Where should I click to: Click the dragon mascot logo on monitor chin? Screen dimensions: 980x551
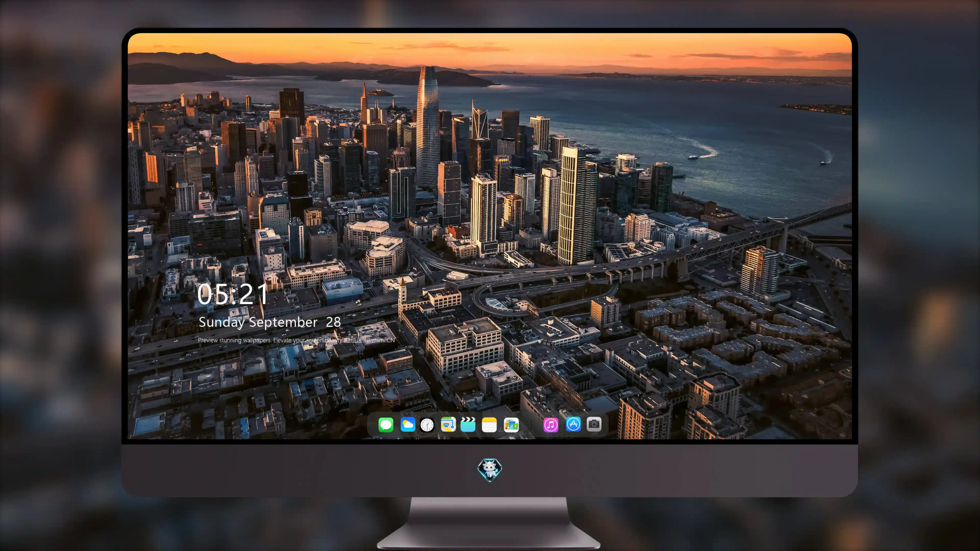point(490,470)
